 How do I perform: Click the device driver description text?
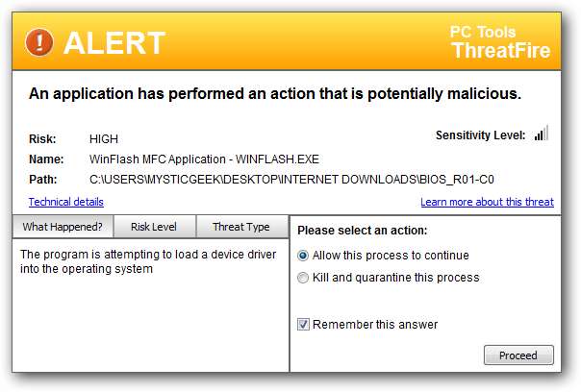coord(148,261)
